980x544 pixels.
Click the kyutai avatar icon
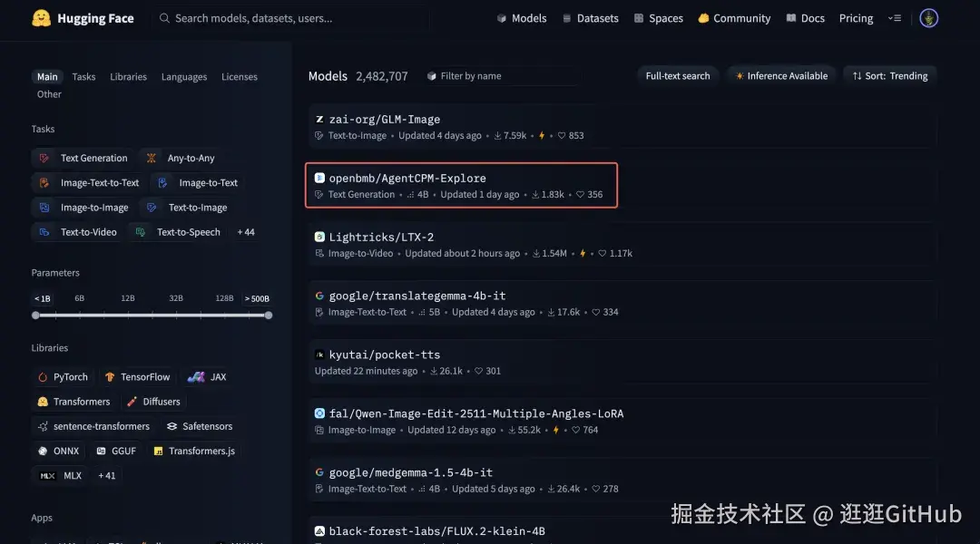(319, 355)
